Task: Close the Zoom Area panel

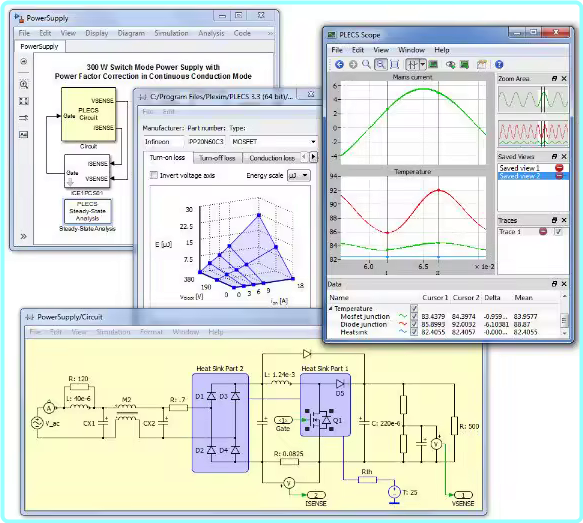Action: pyautogui.click(x=564, y=78)
